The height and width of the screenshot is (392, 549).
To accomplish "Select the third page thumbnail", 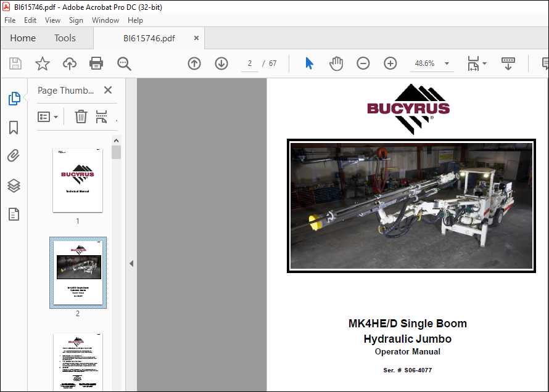I will (78, 362).
